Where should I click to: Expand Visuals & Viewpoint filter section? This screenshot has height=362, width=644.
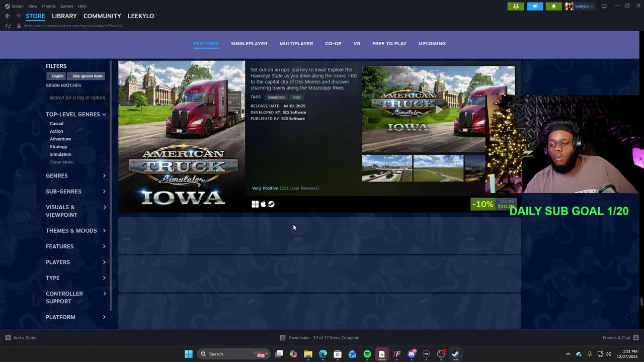76,211
